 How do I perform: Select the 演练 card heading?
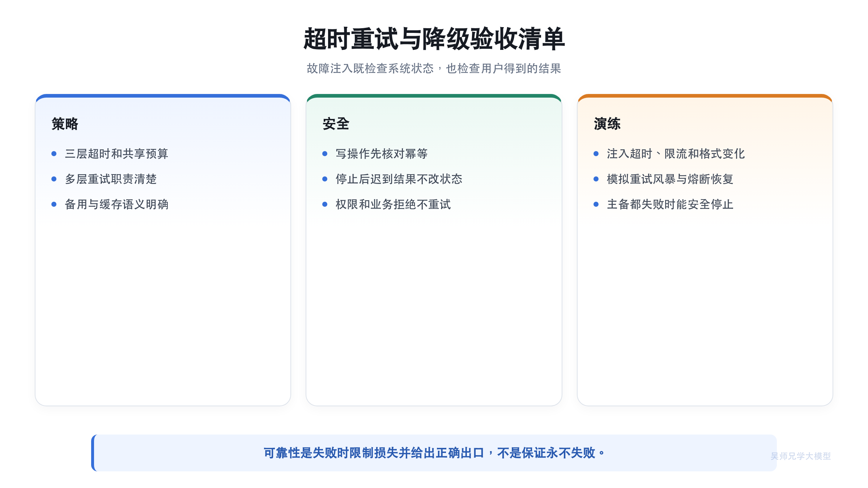[x=607, y=124]
